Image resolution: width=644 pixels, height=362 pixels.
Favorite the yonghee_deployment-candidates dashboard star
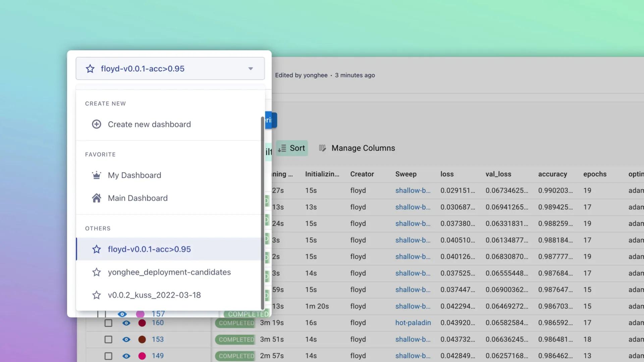coord(97,272)
